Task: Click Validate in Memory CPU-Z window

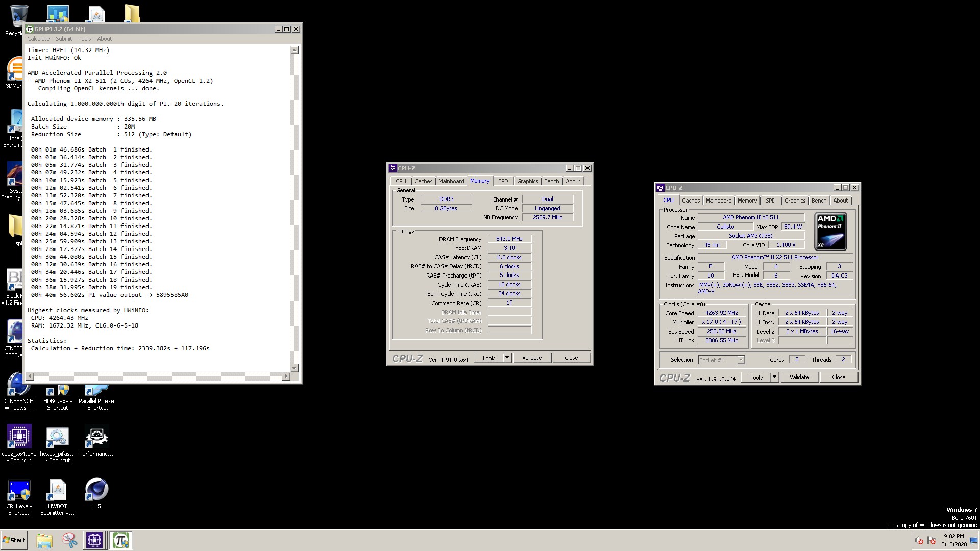Action: [x=532, y=358]
